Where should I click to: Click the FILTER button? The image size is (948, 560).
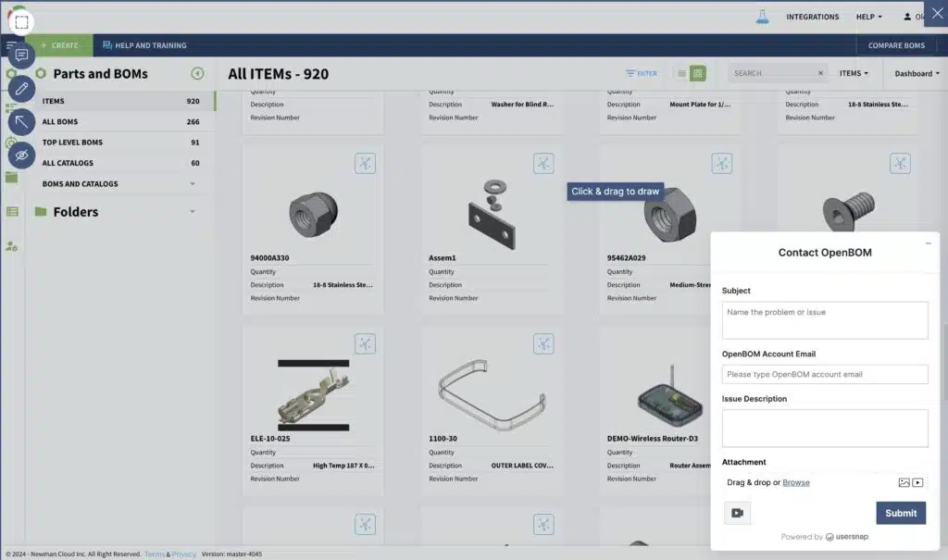[642, 73]
